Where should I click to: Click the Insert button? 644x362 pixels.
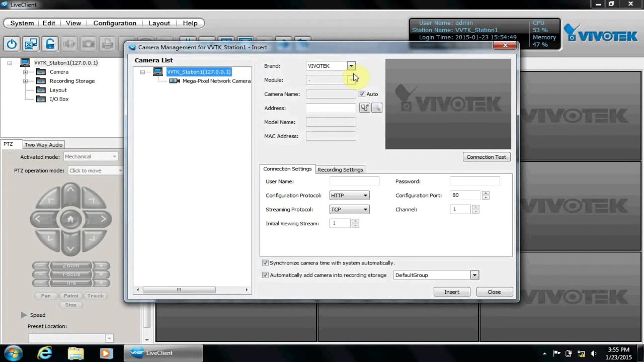coord(451,292)
